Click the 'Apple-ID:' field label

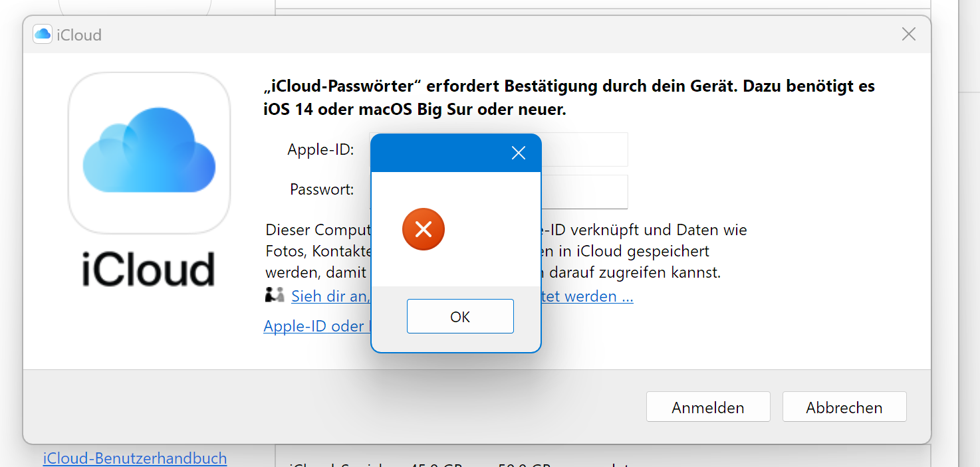(320, 149)
